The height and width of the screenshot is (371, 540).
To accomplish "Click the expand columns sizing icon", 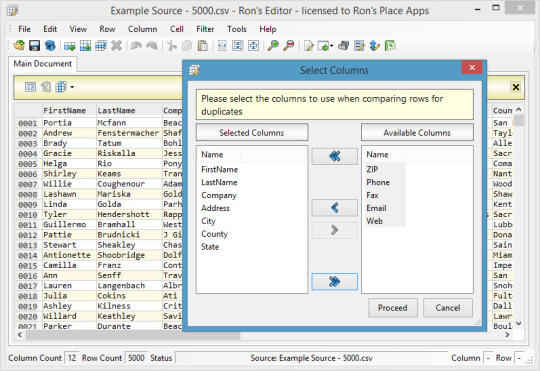I will click(x=238, y=45).
